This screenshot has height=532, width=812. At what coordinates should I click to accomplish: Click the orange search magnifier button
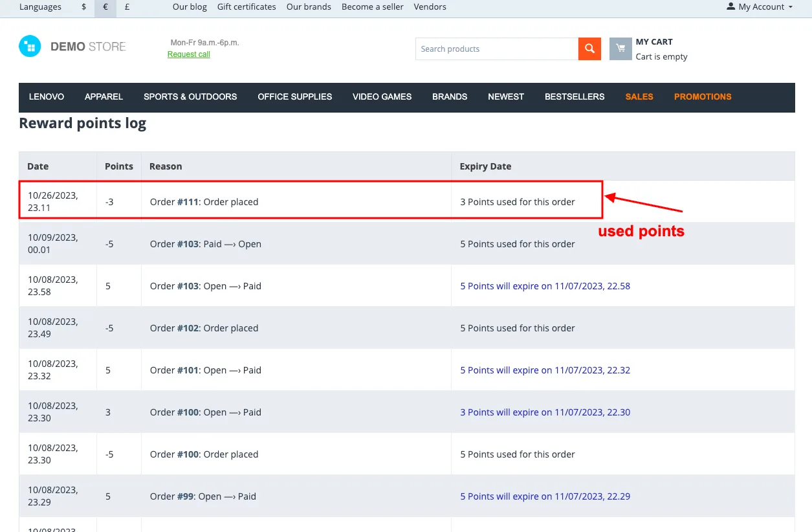click(x=589, y=49)
